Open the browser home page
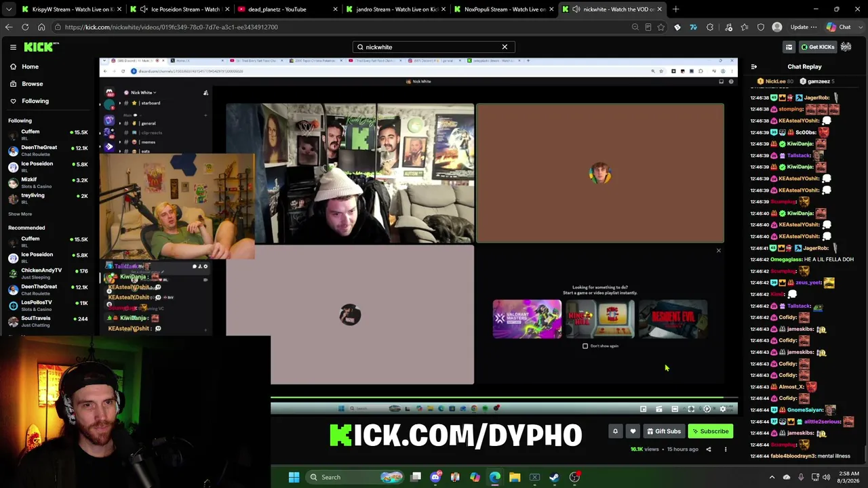The width and height of the screenshot is (868, 488). [41, 27]
